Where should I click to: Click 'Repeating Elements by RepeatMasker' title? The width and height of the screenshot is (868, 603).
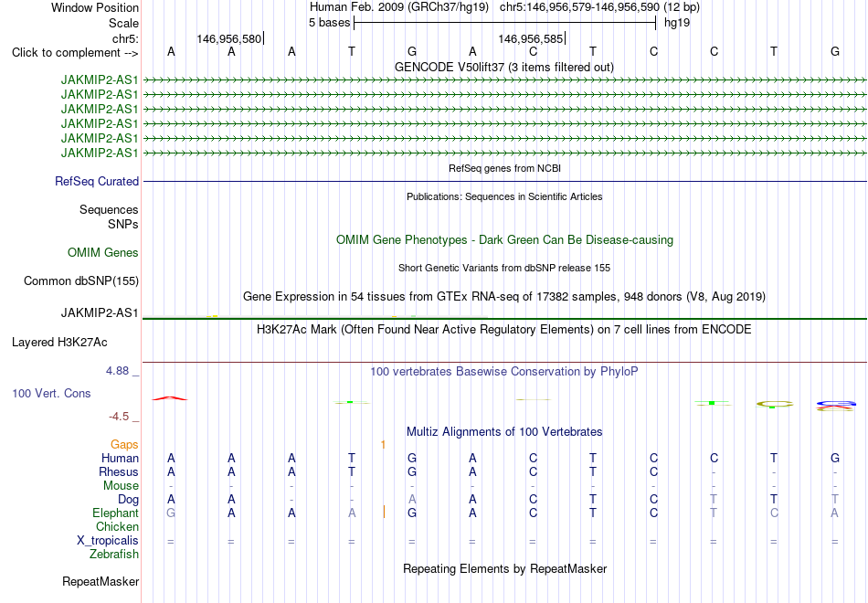point(504,568)
